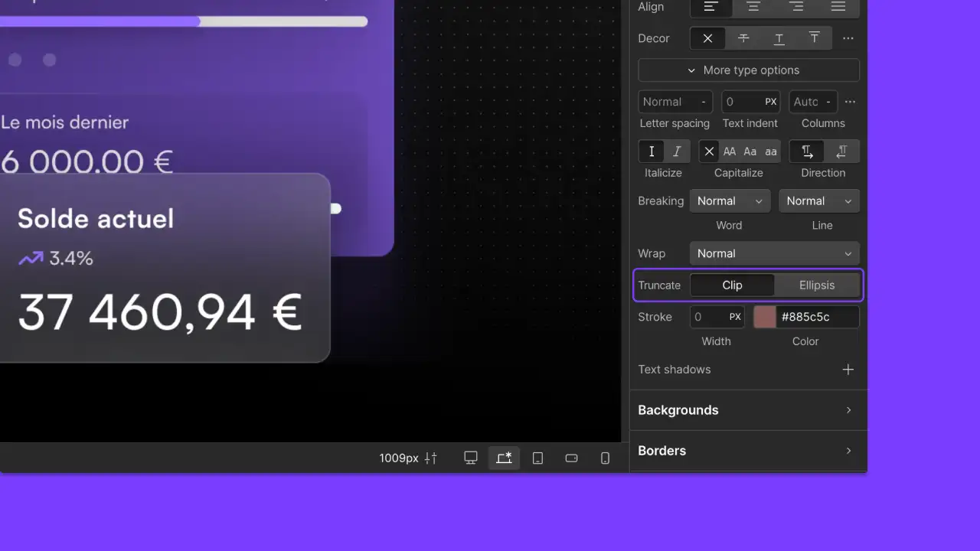Switch to mobile portrait breakpoint view

pos(605,458)
